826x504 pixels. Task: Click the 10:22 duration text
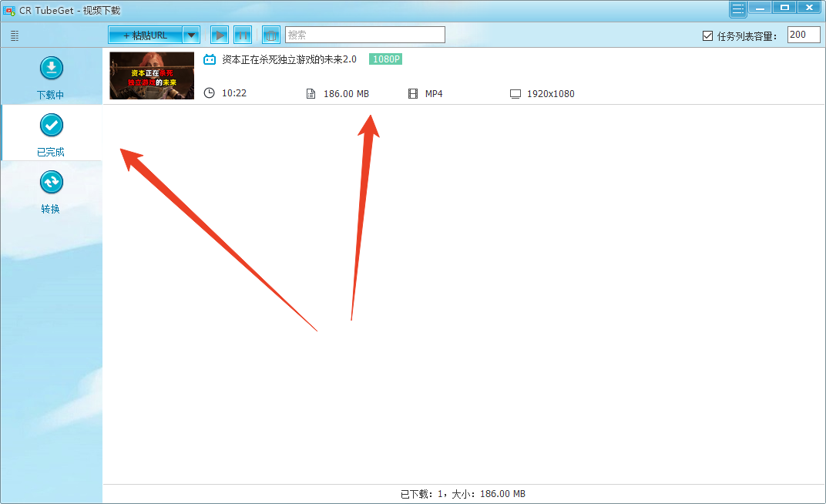pyautogui.click(x=234, y=93)
